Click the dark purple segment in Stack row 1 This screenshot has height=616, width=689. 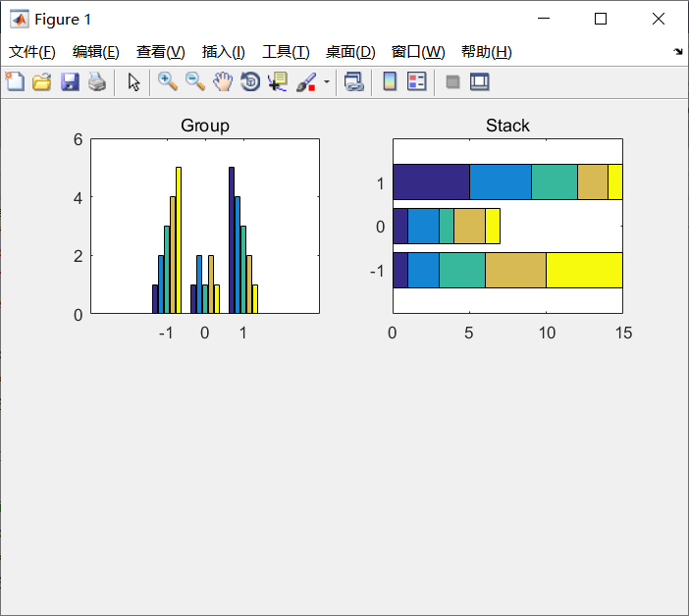(431, 181)
